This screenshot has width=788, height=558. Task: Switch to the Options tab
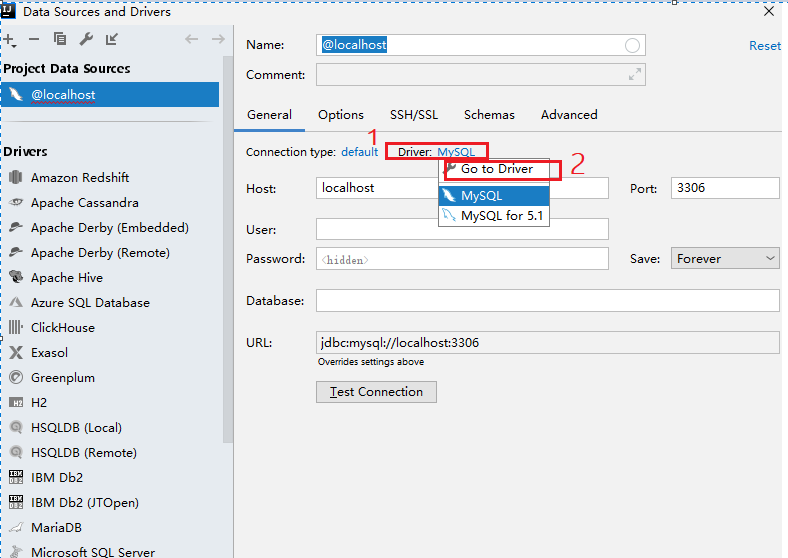click(341, 115)
